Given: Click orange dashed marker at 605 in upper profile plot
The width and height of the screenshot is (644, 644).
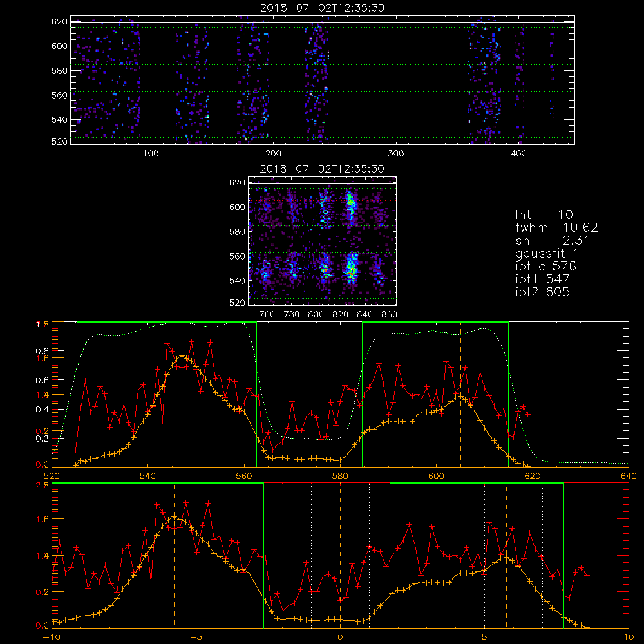Looking at the screenshot, I should [x=461, y=394].
